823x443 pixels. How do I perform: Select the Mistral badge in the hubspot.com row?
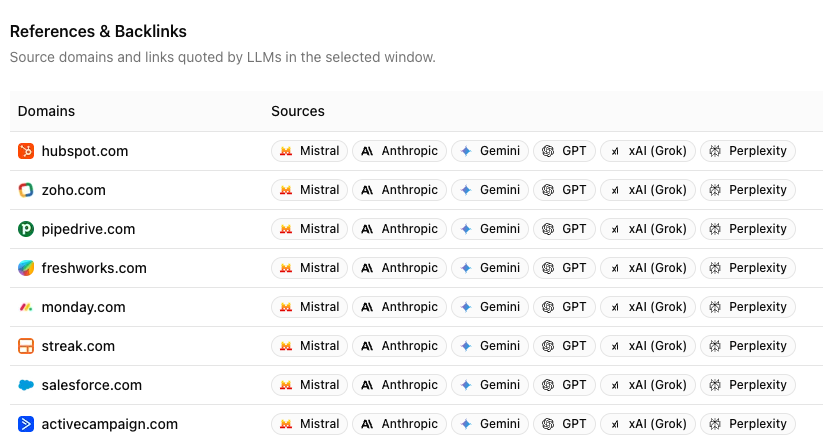[x=309, y=151]
